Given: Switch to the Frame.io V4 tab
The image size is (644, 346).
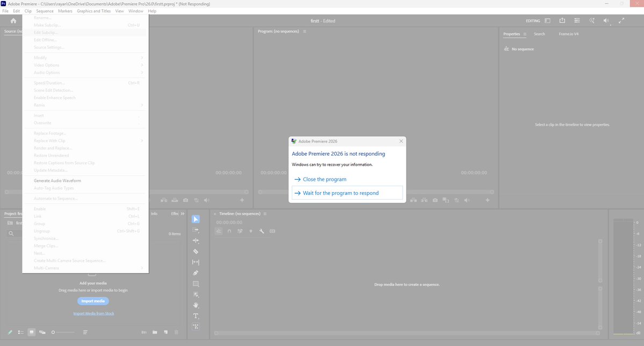Looking at the screenshot, I should (568, 34).
